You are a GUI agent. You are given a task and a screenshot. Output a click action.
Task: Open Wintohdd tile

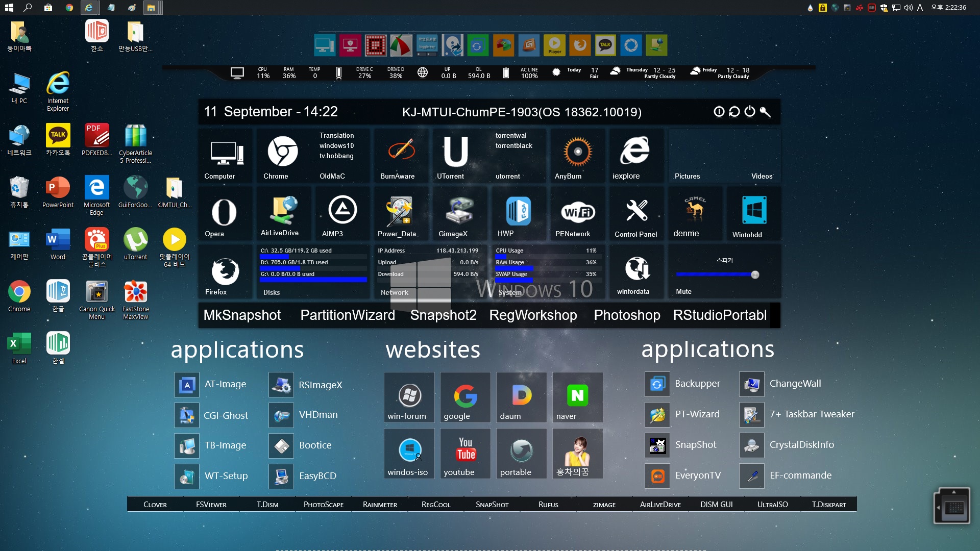point(753,213)
